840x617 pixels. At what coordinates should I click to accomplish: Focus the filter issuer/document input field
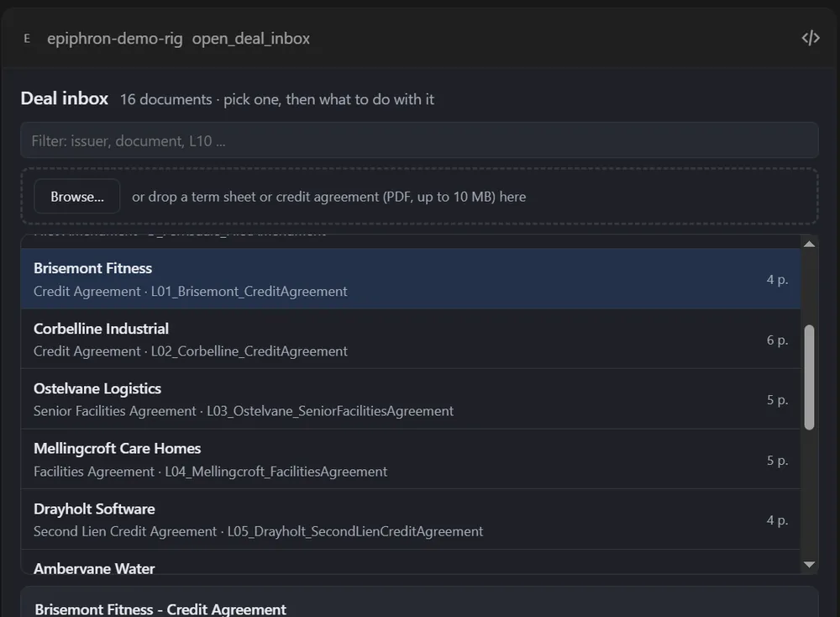point(419,140)
